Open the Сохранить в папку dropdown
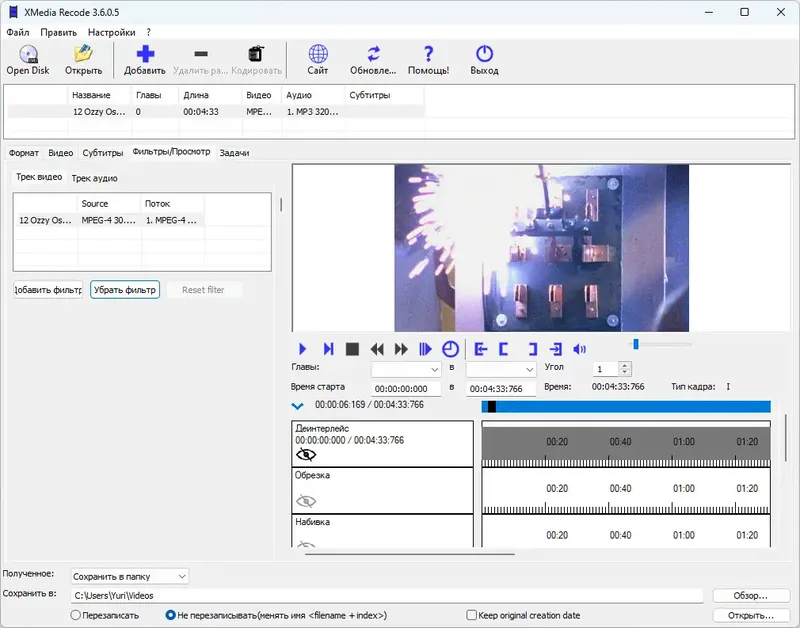This screenshot has height=628, width=800. (x=129, y=576)
